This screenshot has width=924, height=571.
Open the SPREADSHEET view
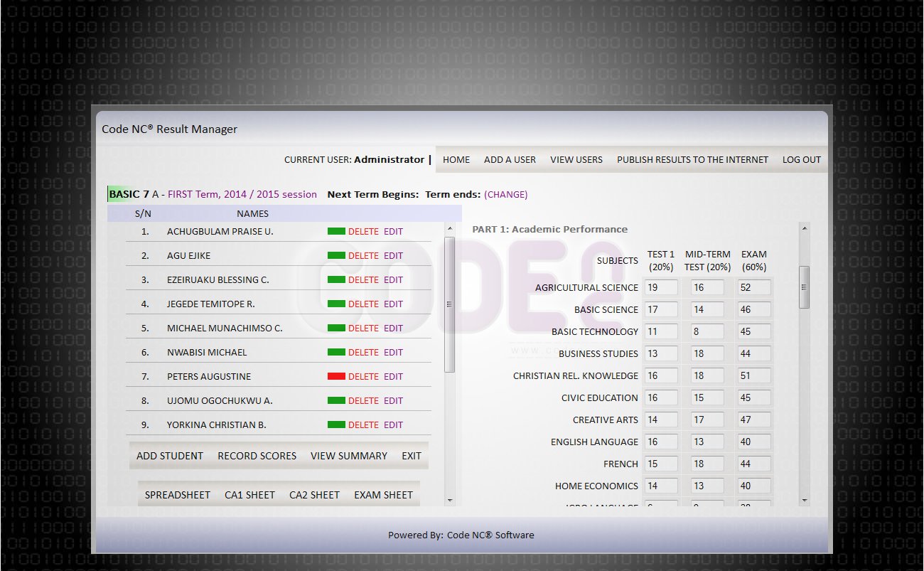[x=178, y=495]
